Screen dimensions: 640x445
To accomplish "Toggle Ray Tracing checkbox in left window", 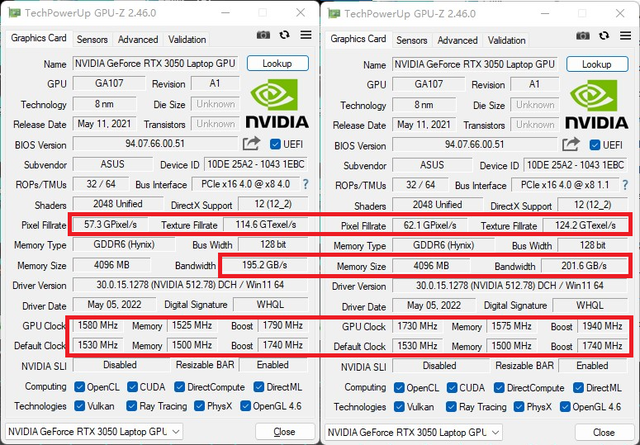I will point(132,406).
